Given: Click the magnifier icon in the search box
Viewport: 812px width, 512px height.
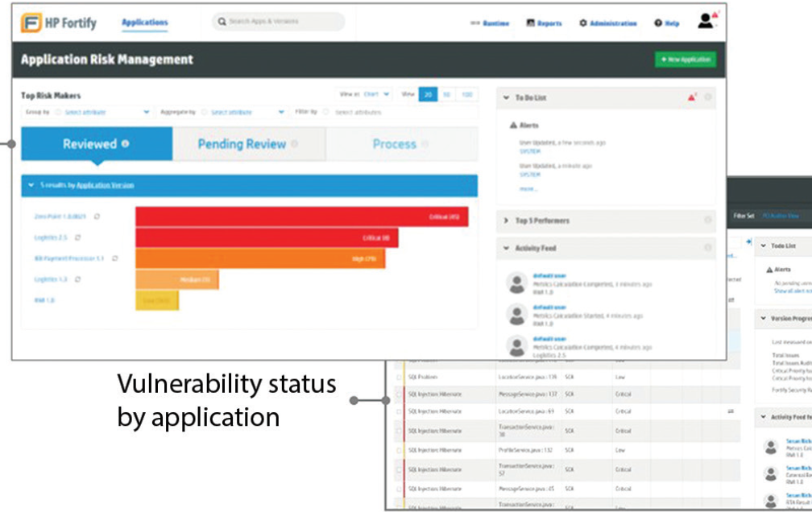Looking at the screenshot, I should click(222, 22).
